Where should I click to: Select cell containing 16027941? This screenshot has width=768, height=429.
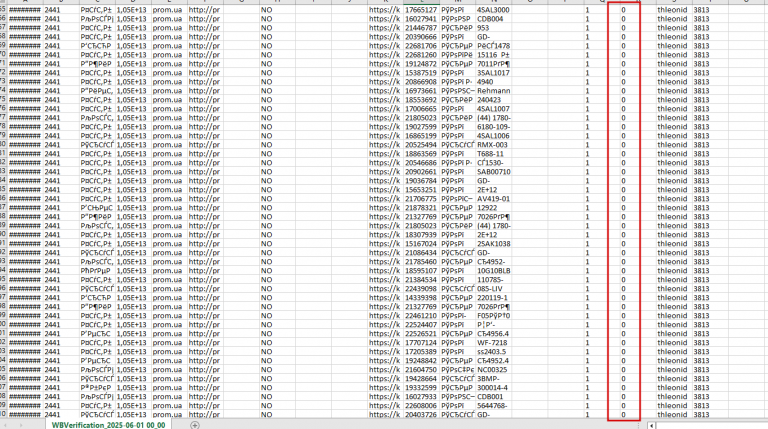(421, 19)
